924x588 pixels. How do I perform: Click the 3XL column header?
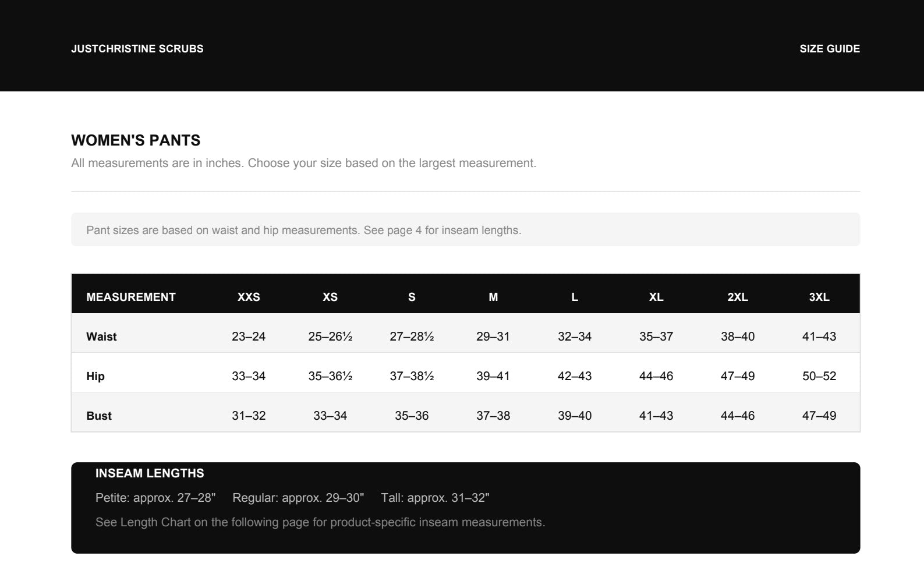click(819, 297)
